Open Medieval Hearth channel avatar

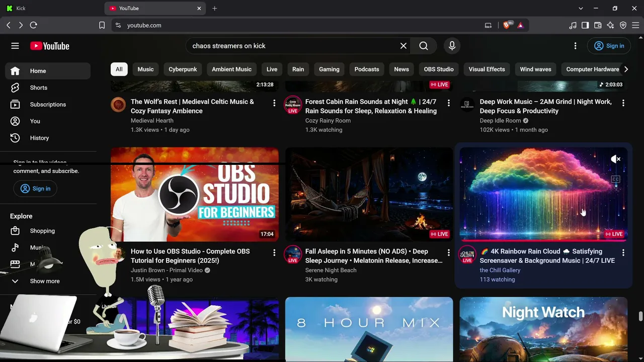point(118,105)
